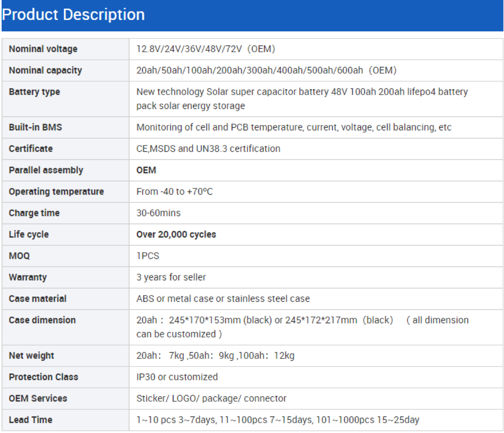Click the Battery type description text
Screen dimensions: 504x433
pos(302,99)
